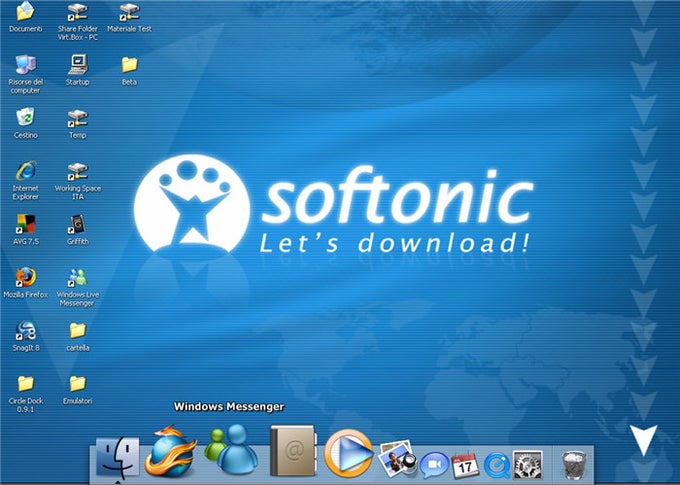The width and height of the screenshot is (680, 485).
Task: Open the address book dock icon
Action: [x=293, y=450]
